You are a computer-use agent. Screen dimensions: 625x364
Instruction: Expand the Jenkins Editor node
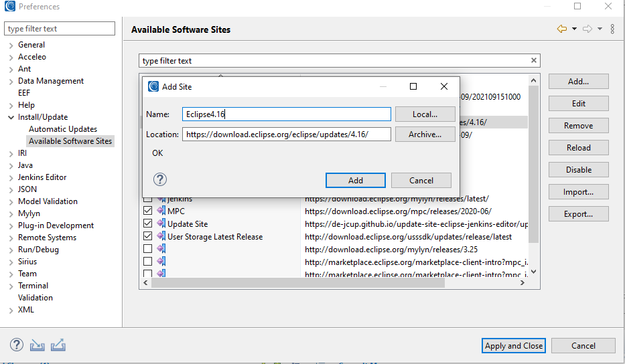11,177
